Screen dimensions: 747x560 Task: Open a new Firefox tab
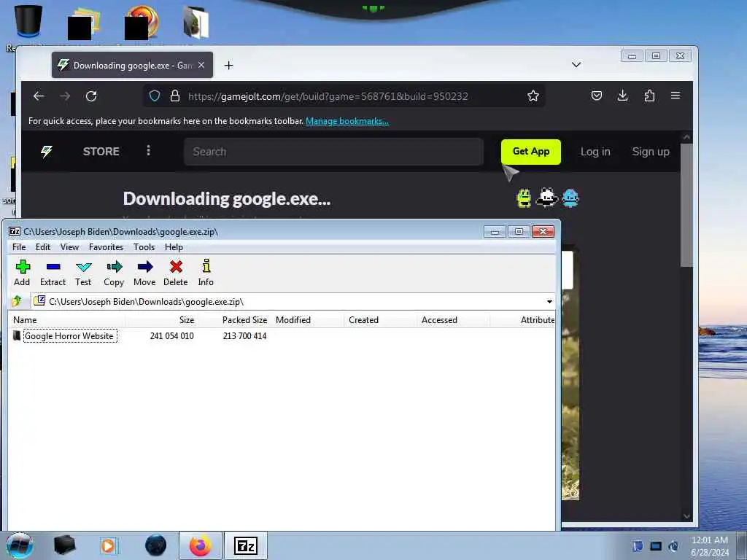pyautogui.click(x=228, y=65)
